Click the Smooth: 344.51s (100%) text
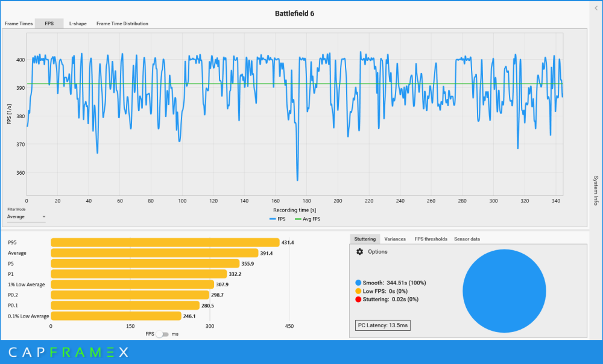Screen dimensions: 603x364 (394, 283)
